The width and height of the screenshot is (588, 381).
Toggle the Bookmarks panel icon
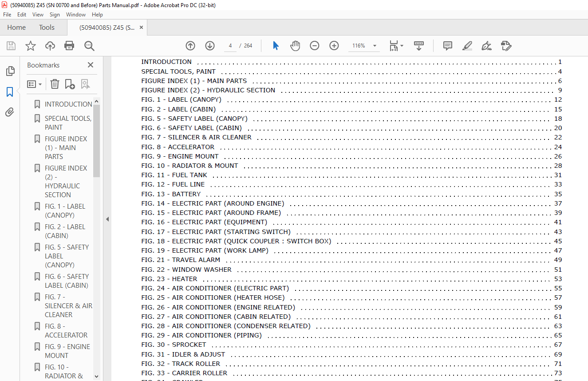point(10,92)
